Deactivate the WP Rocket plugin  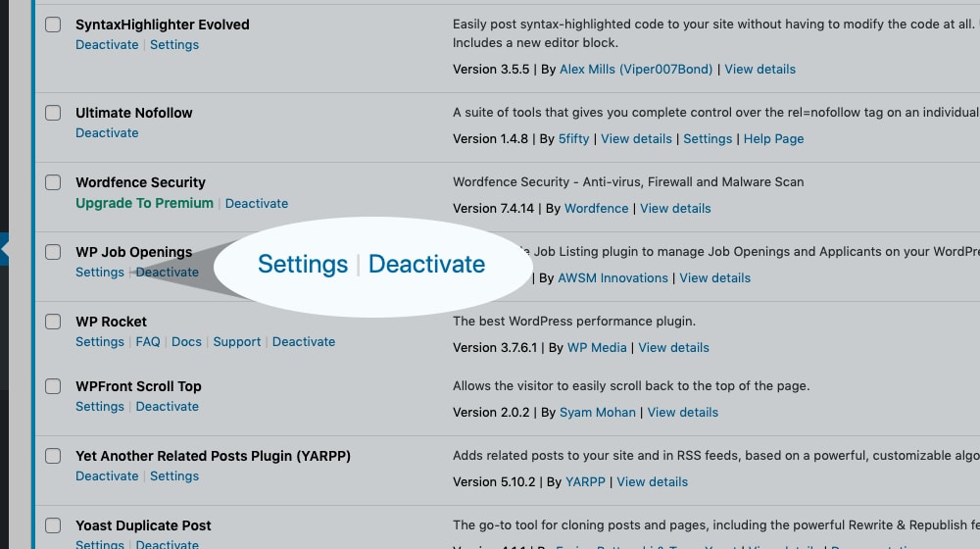point(304,341)
